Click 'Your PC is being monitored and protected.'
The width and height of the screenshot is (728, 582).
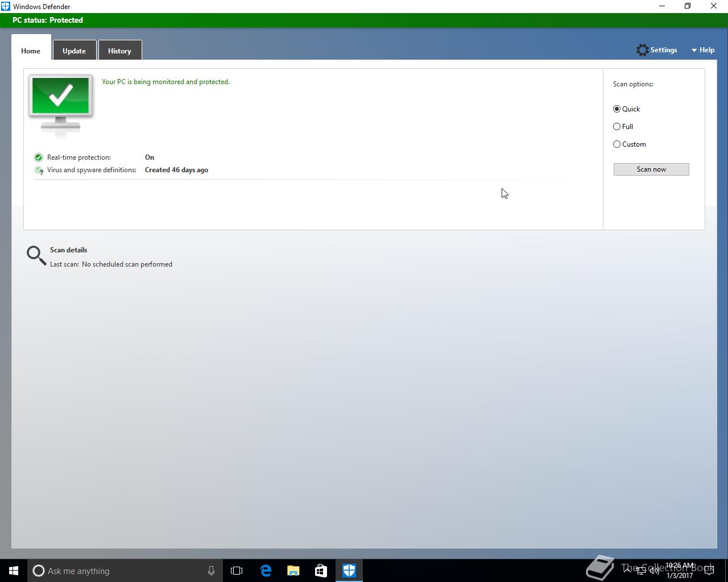pos(166,82)
